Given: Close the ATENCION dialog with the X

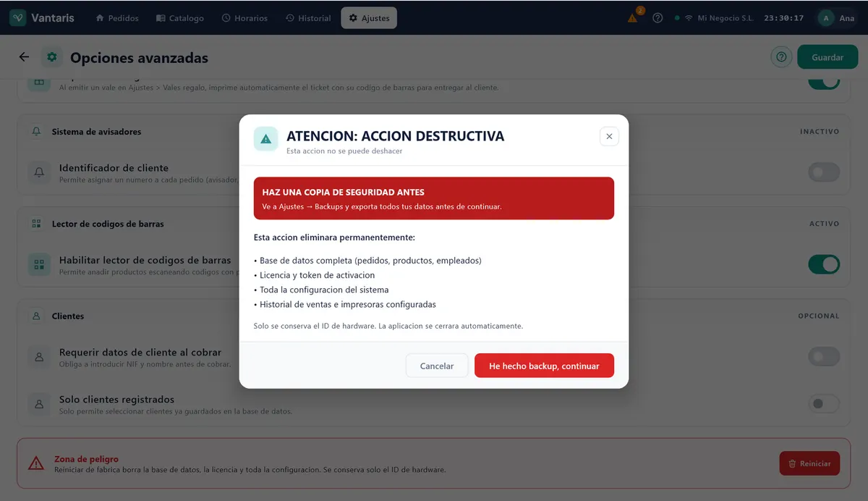Looking at the screenshot, I should click(x=609, y=136).
